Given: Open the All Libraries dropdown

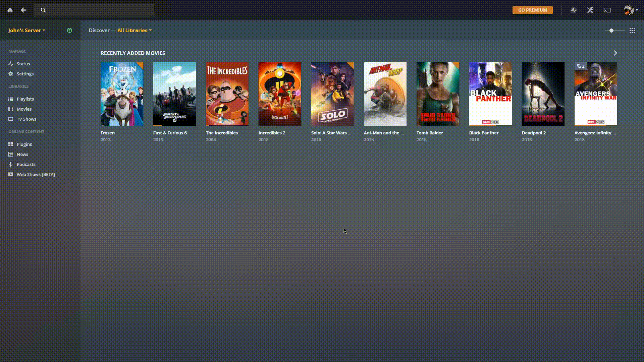Looking at the screenshot, I should pos(134,30).
